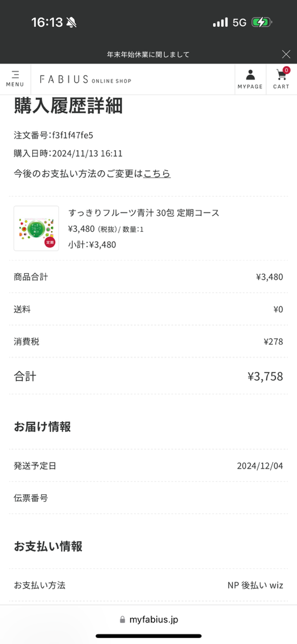Tap the red cart count badge
297x644 pixels.
point(286,70)
